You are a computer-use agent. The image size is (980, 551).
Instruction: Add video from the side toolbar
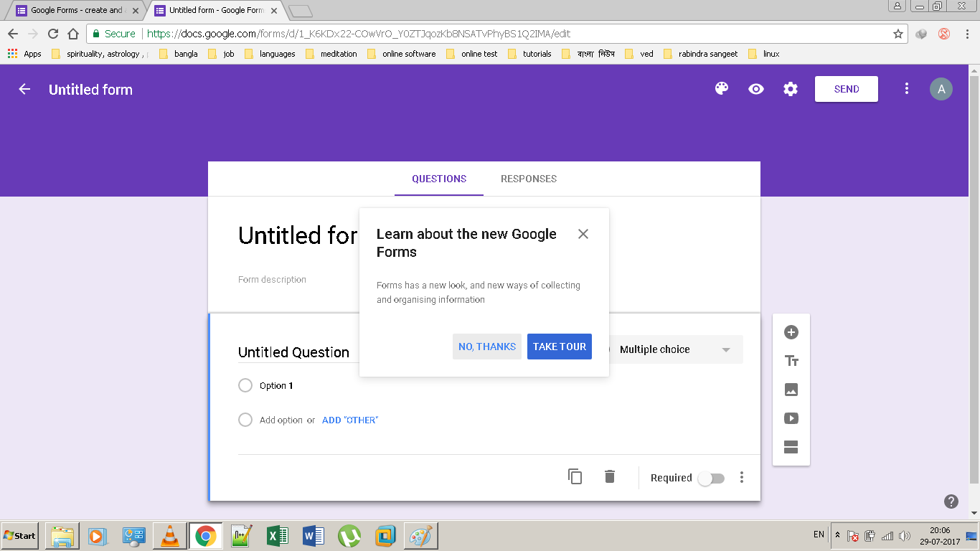pos(791,418)
